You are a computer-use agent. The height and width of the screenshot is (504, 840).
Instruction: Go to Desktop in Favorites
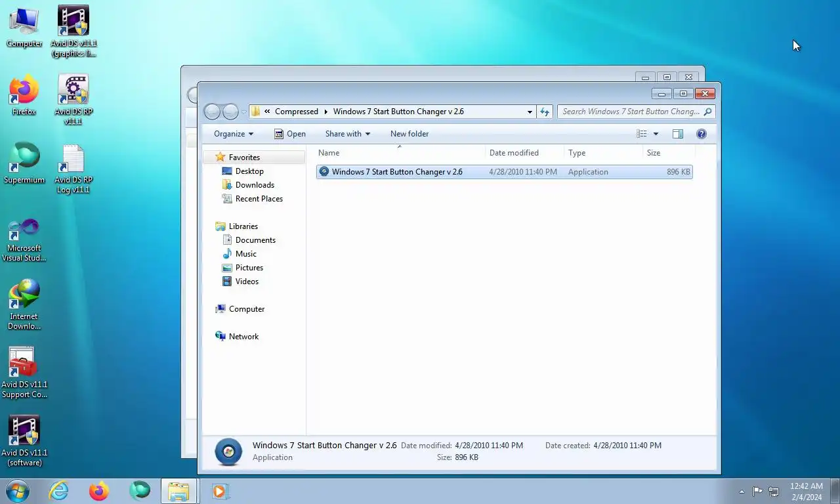tap(249, 171)
